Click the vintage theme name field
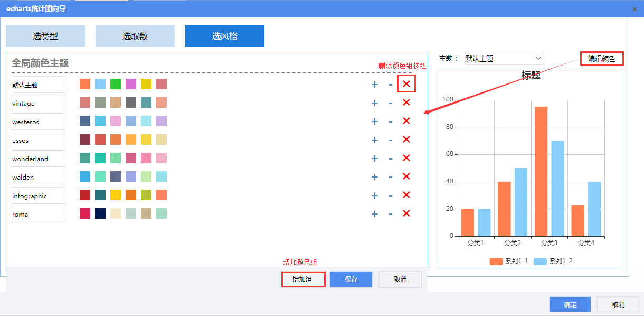Image resolution: width=644 pixels, height=316 pixels. click(x=39, y=103)
